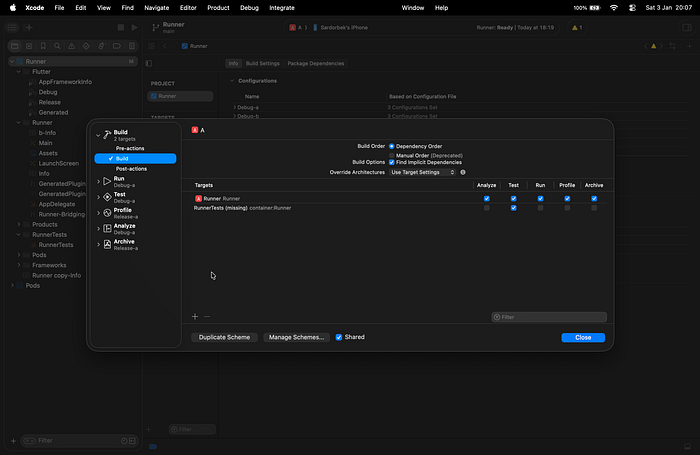Screen dimensions: 700x455
Task: Open the Integrate menu
Action: [x=282, y=8]
